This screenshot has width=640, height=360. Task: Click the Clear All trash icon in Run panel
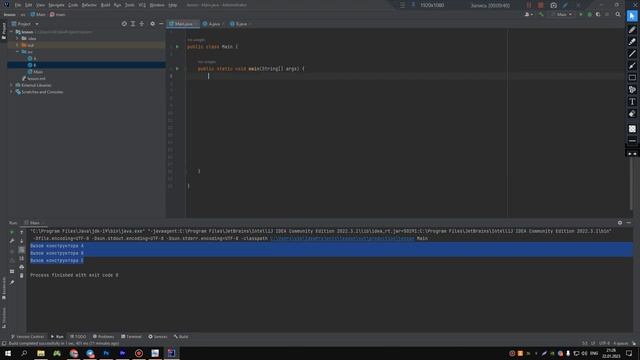coord(22,276)
